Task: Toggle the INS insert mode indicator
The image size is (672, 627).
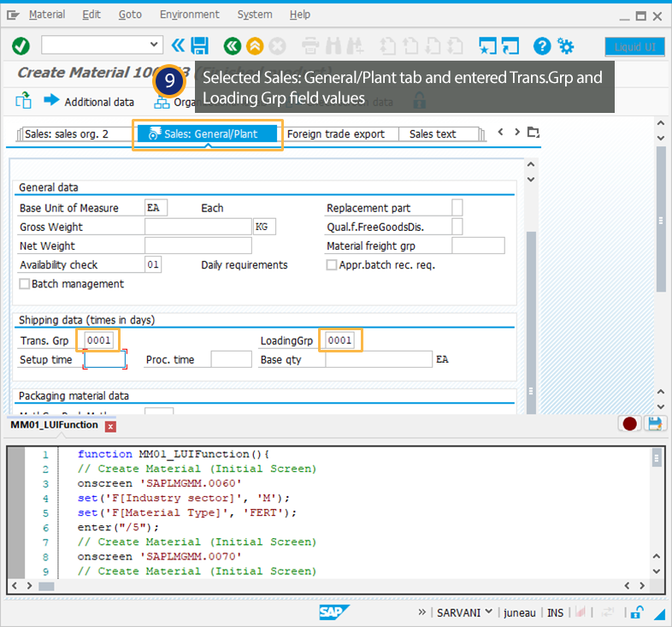Action: (555, 612)
